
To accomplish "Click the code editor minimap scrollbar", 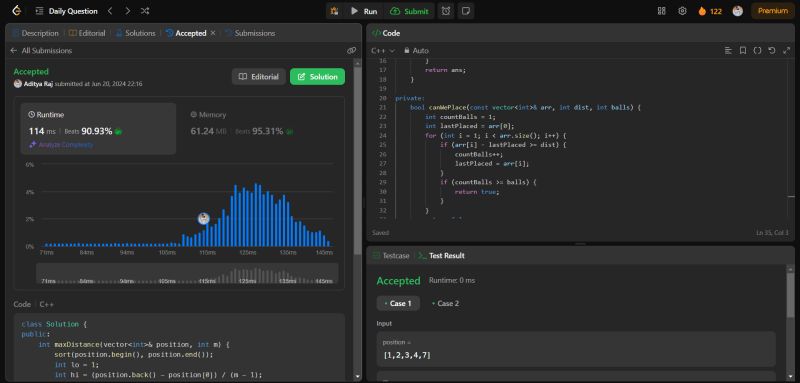I will pos(791,196).
